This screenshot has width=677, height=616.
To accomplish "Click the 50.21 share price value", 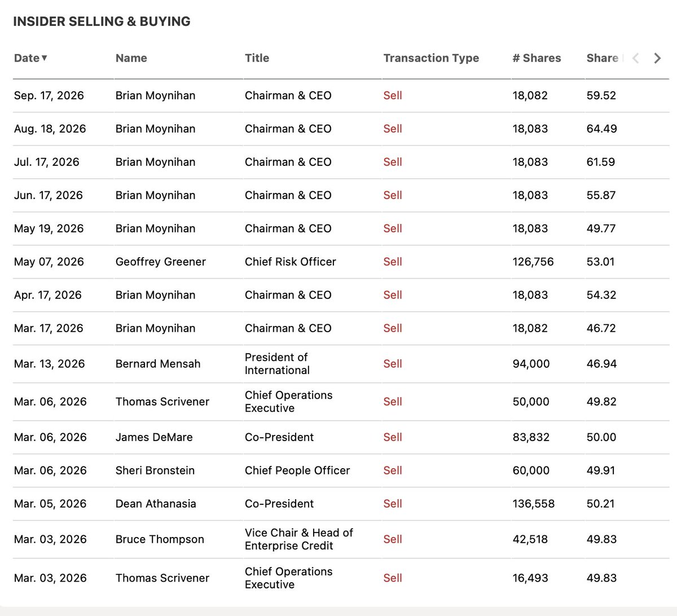I will 601,504.
